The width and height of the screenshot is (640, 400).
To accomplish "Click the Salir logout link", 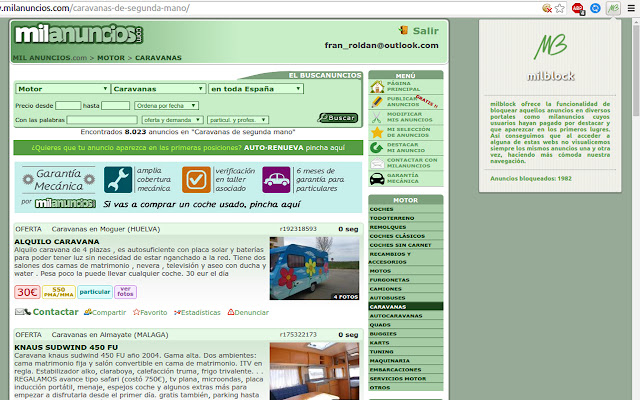I will coord(425,31).
